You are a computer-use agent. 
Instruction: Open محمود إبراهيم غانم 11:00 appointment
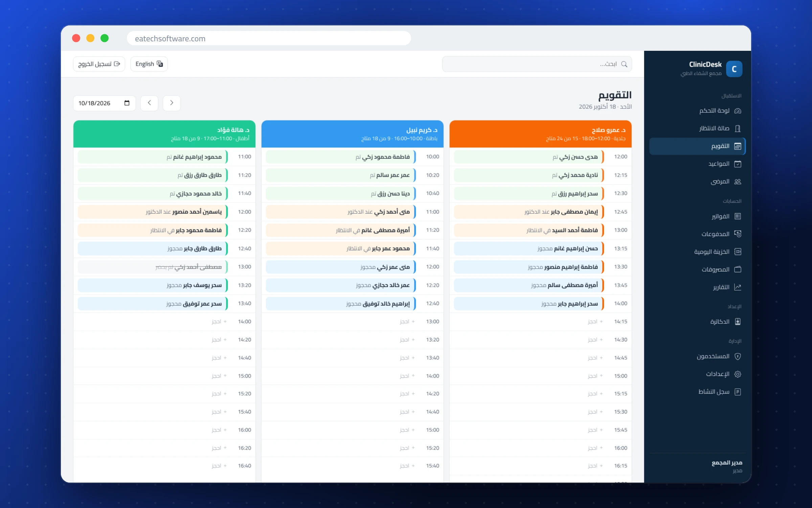153,157
